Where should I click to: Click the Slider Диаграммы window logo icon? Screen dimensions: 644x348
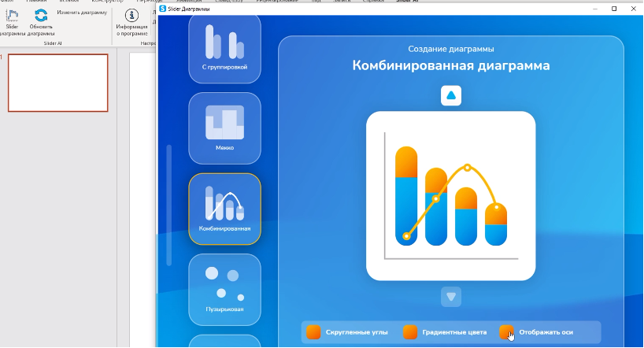(163, 9)
